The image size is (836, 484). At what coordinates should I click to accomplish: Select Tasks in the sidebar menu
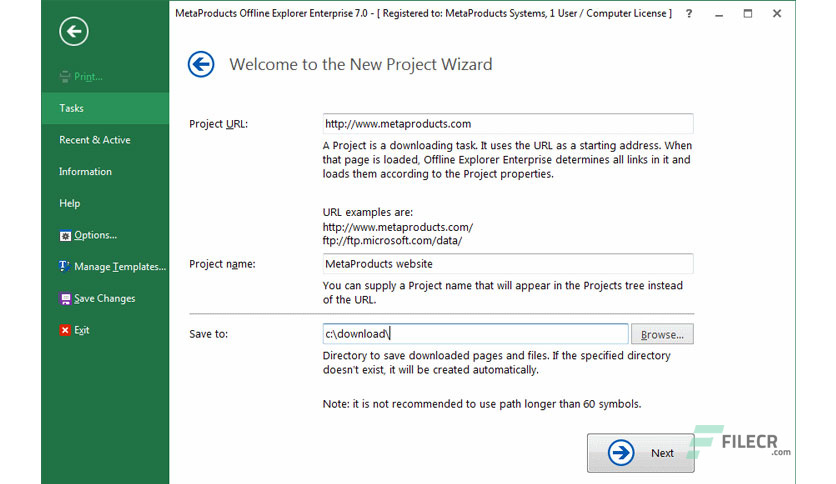click(105, 108)
